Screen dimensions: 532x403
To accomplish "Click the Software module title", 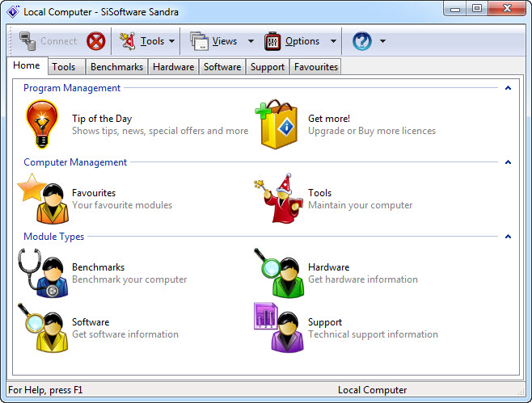I will pos(91,322).
